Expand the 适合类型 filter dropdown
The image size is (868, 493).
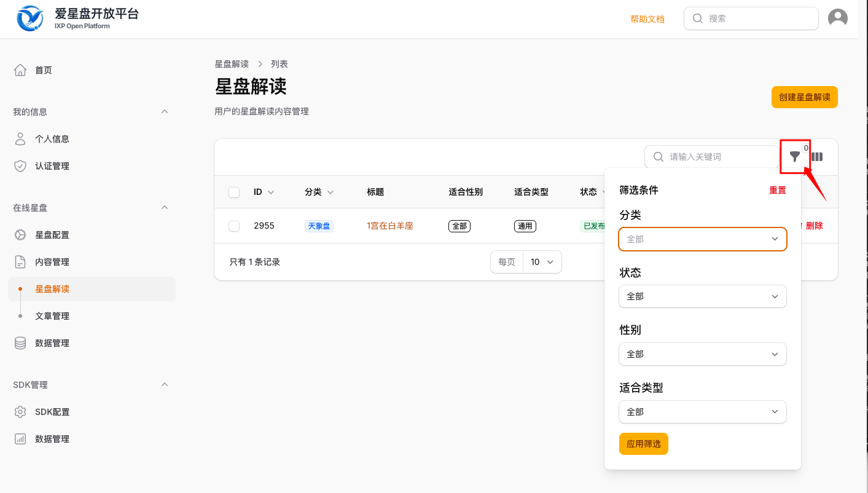(x=702, y=412)
